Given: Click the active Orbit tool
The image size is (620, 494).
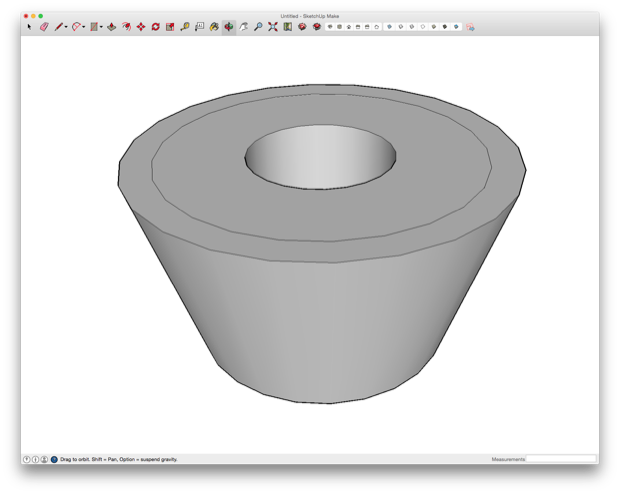Looking at the screenshot, I should (229, 27).
